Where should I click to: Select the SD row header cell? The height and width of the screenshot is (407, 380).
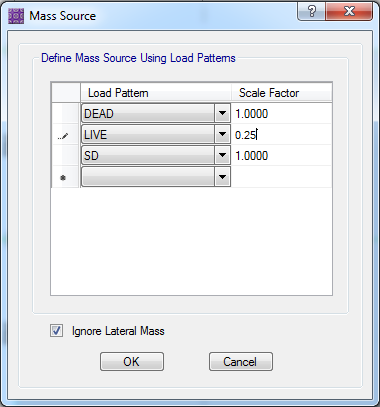point(65,156)
